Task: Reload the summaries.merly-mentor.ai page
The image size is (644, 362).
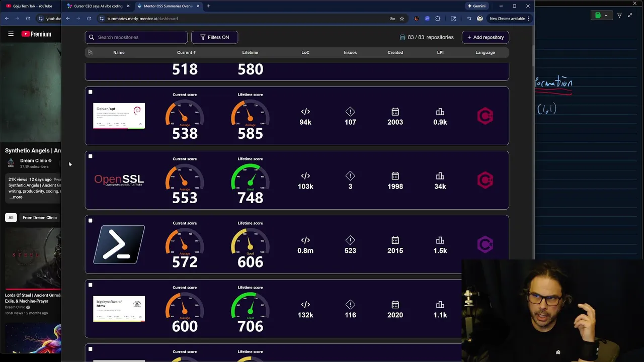Action: point(89,19)
